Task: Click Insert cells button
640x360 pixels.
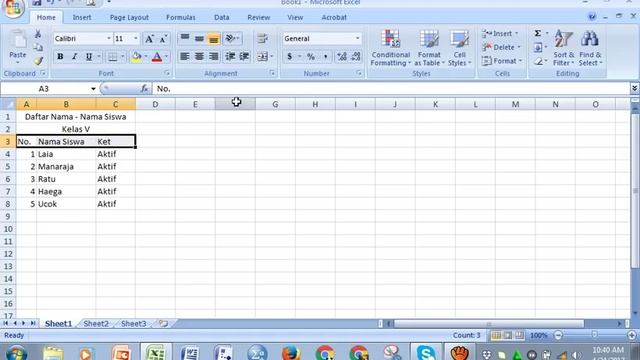Action: (x=500, y=34)
